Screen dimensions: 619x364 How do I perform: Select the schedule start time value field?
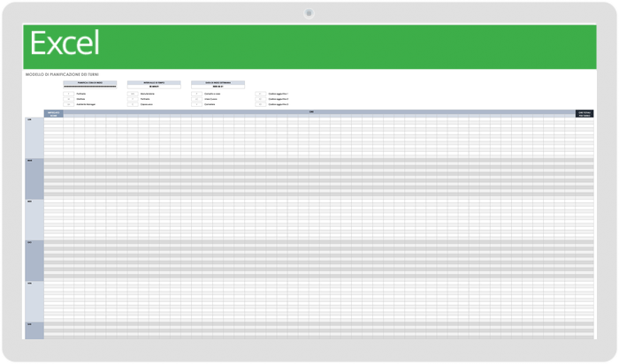(90, 87)
